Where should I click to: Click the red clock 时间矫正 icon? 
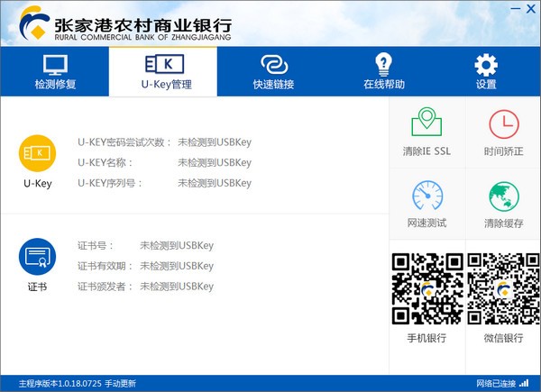coord(504,124)
